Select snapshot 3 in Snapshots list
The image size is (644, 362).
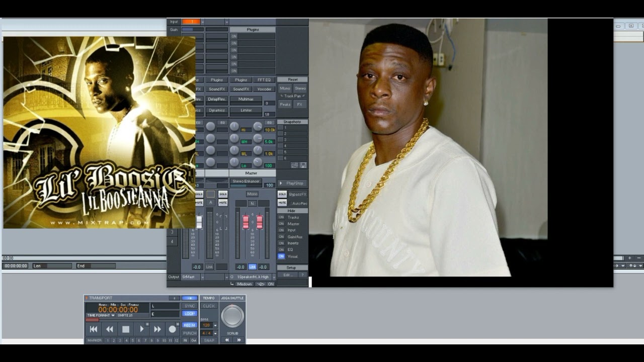pos(293,140)
